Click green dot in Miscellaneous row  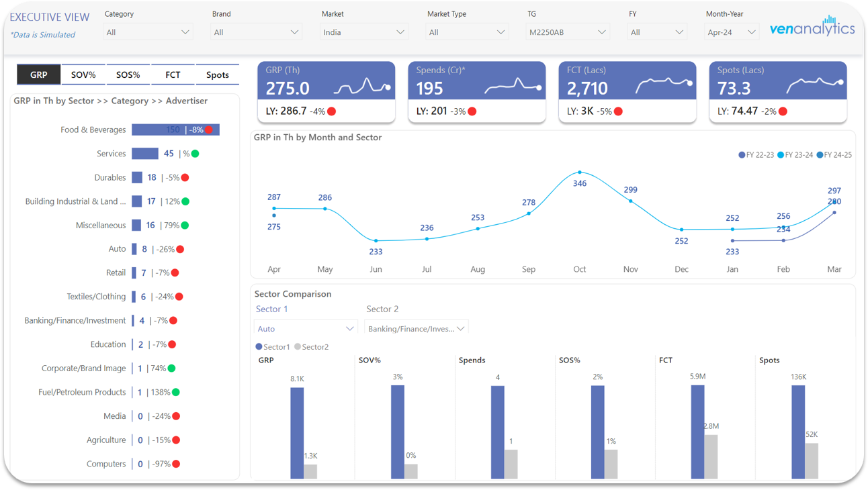185,226
